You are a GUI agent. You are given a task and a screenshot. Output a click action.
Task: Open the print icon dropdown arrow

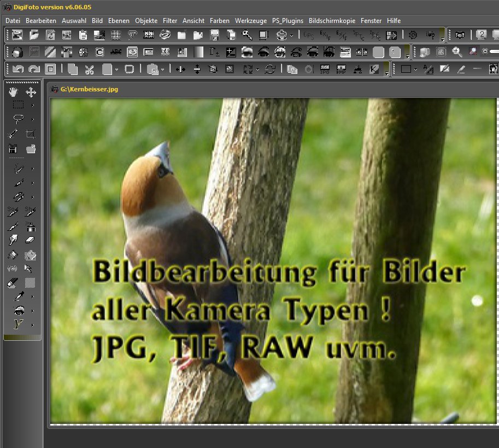291,36
